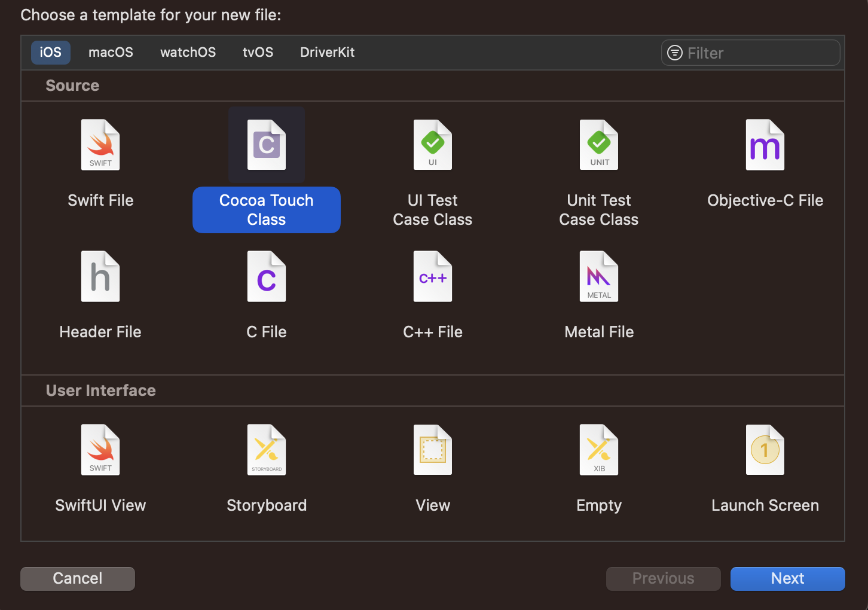Choose the Cocoa Touch Class file icon
This screenshot has width=868, height=610.
pyautogui.click(x=267, y=145)
